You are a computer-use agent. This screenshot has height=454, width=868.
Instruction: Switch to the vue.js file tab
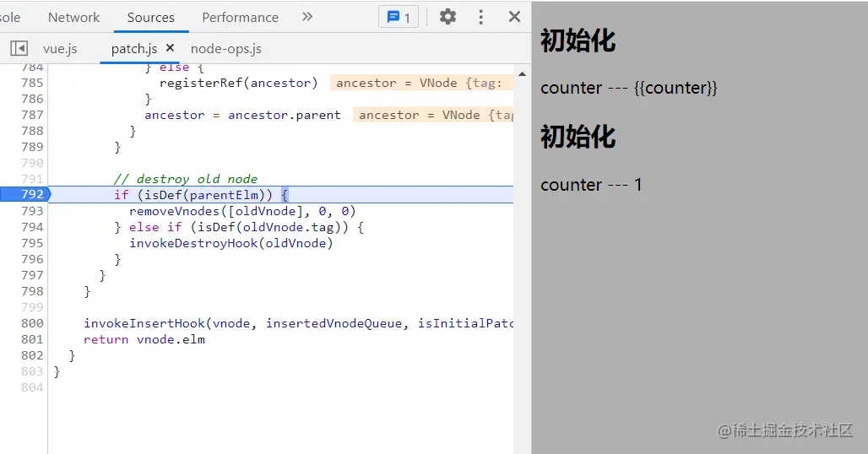(60, 49)
